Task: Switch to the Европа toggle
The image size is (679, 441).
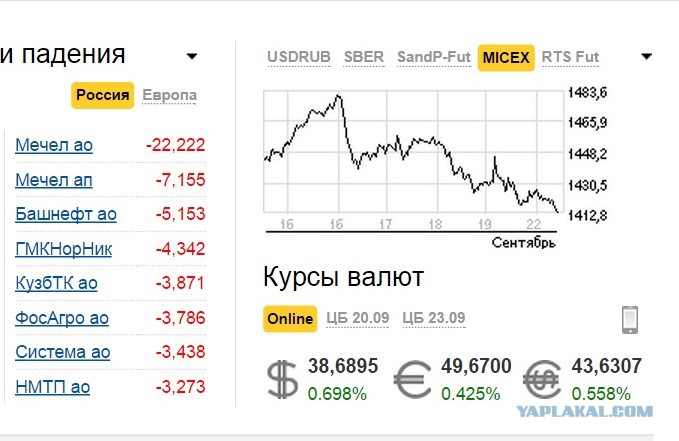Action: click(169, 95)
